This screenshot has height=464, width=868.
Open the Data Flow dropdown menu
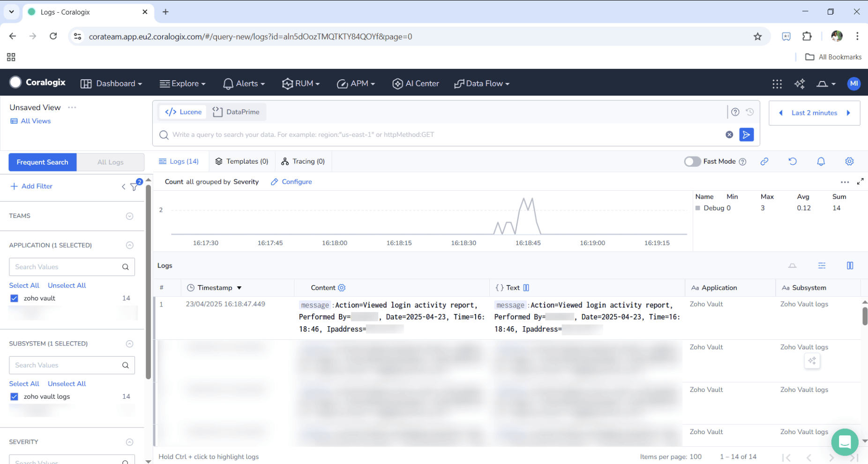pyautogui.click(x=482, y=83)
